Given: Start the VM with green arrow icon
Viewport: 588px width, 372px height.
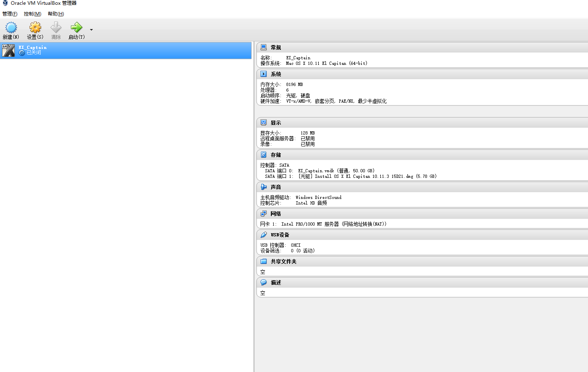Looking at the screenshot, I should (76, 27).
